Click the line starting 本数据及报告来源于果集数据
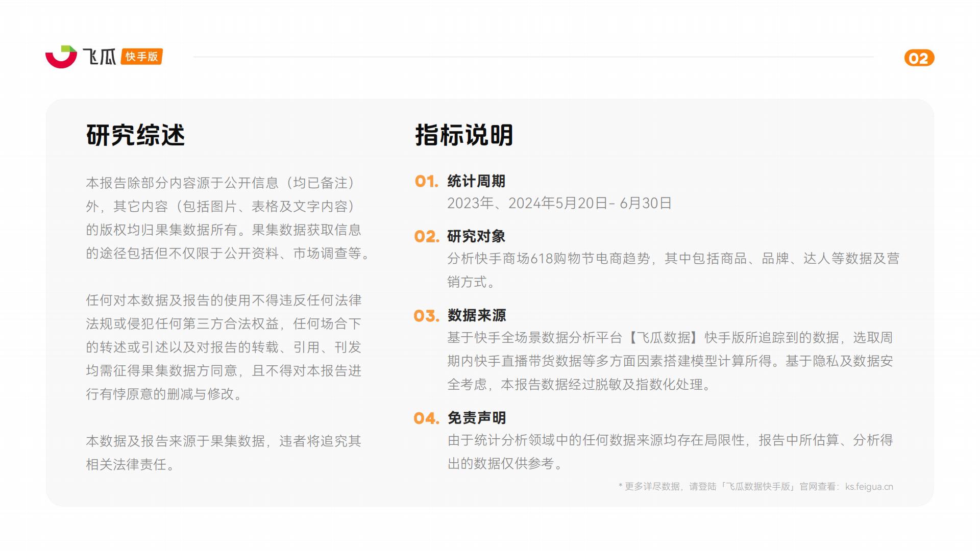Image resolution: width=980 pixels, height=551 pixels. pyautogui.click(x=224, y=441)
